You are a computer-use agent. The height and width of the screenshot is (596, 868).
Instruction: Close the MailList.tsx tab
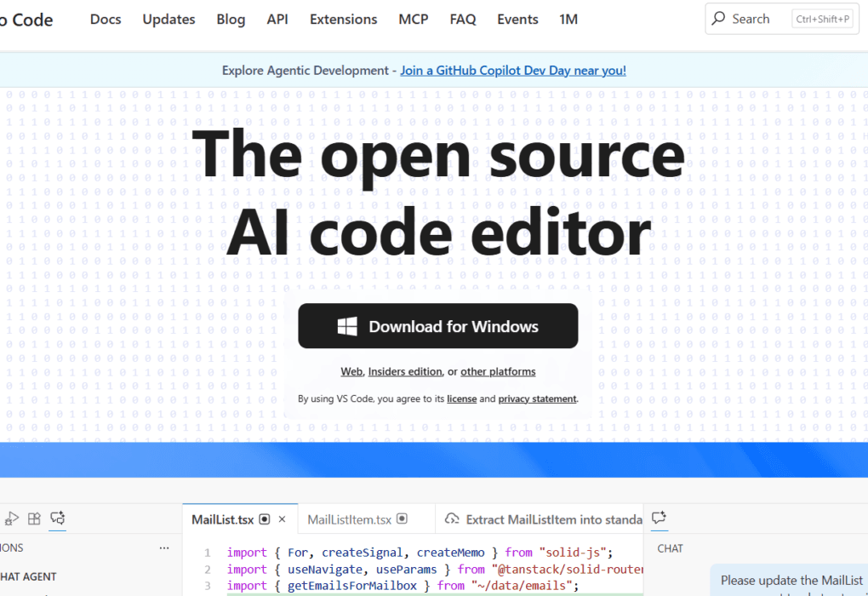(282, 518)
